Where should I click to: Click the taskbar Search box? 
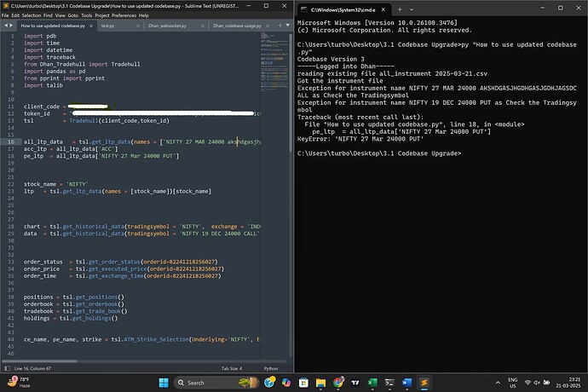click(216, 383)
